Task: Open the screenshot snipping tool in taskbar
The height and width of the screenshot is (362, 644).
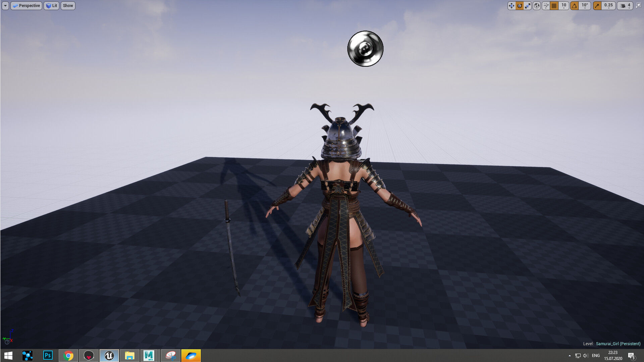Action: [x=171, y=356]
